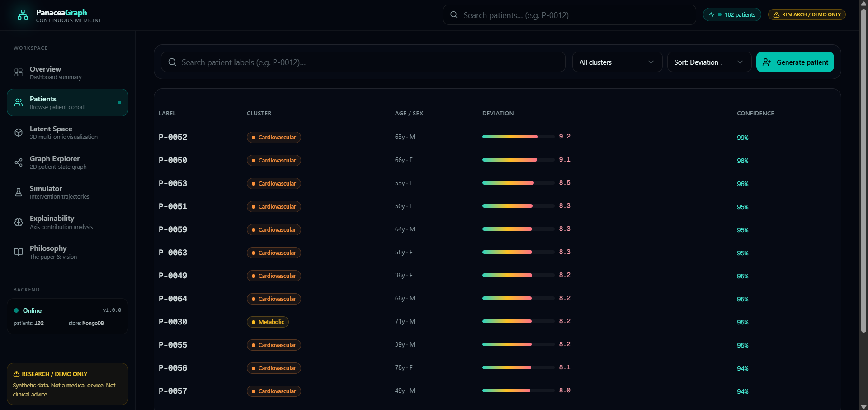This screenshot has height=410, width=868.
Task: Click the deviation bar for P-0030
Action: pos(518,321)
